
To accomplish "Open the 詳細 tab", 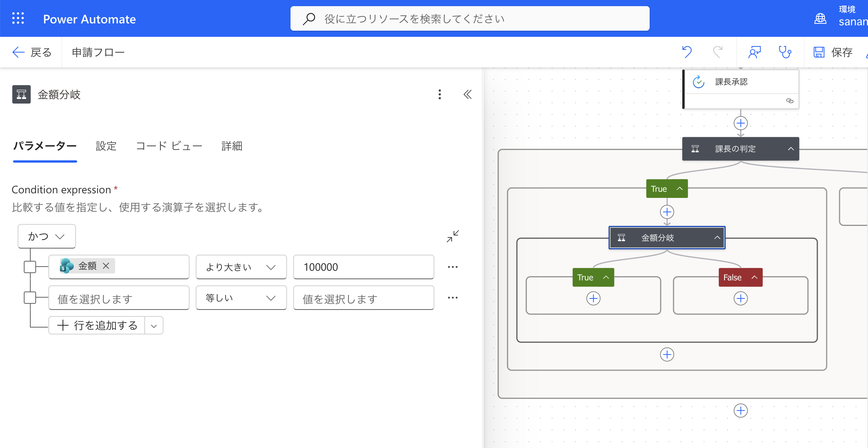I will 232,146.
